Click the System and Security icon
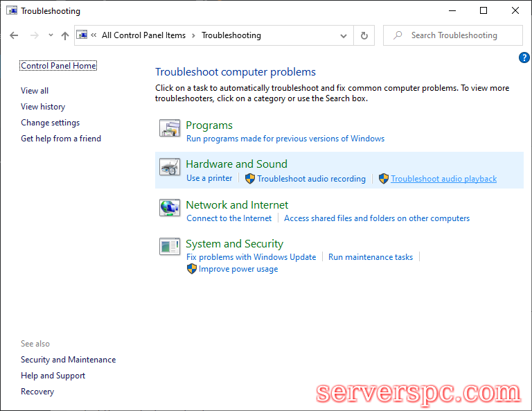Screen dimensions: 532x411 [170, 247]
